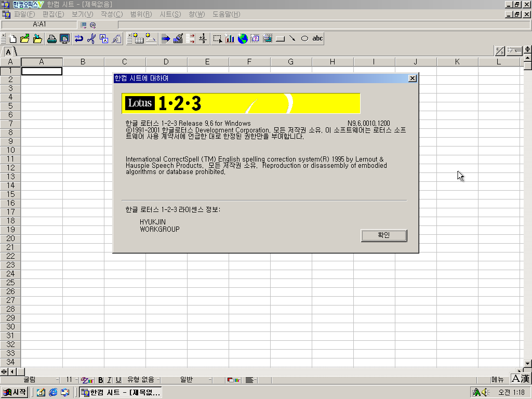Image resolution: width=532 pixels, height=399 pixels.
Task: Click the new sheet button near tabs
Action: [514, 51]
